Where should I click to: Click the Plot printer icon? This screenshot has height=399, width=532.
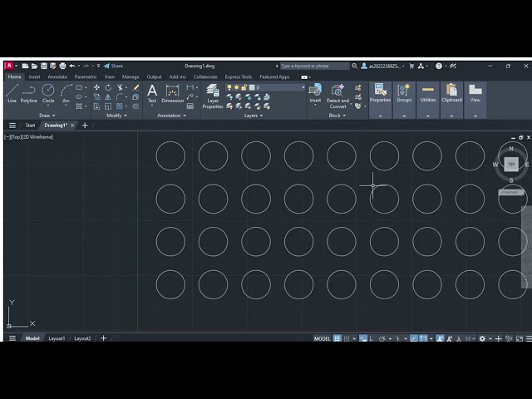[62, 66]
